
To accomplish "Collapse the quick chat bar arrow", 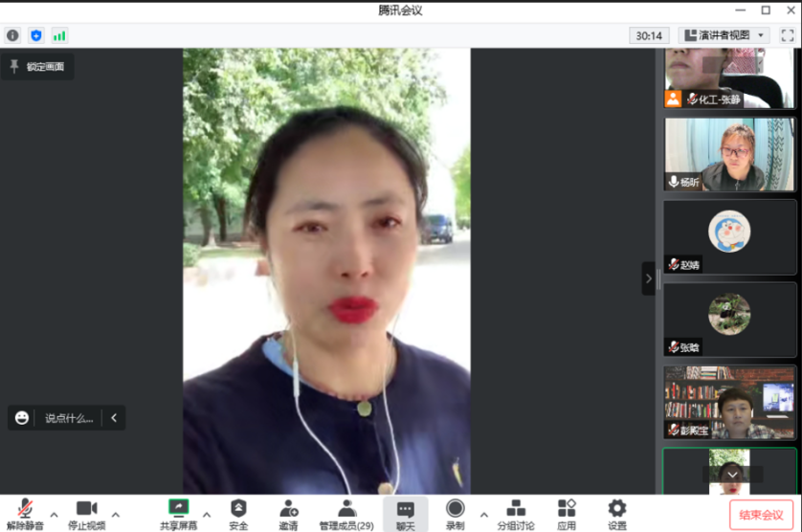I will (114, 418).
